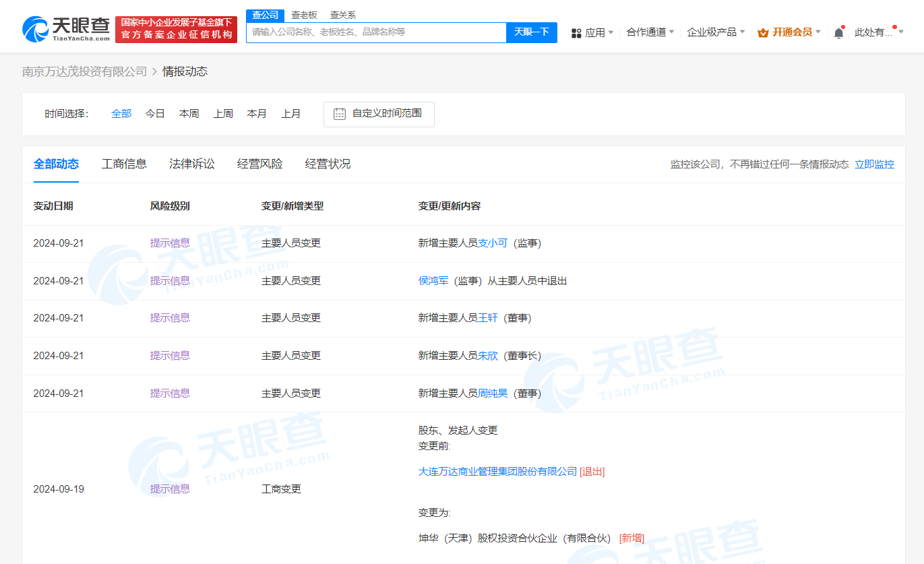Click the 立即监控 link

[874, 164]
